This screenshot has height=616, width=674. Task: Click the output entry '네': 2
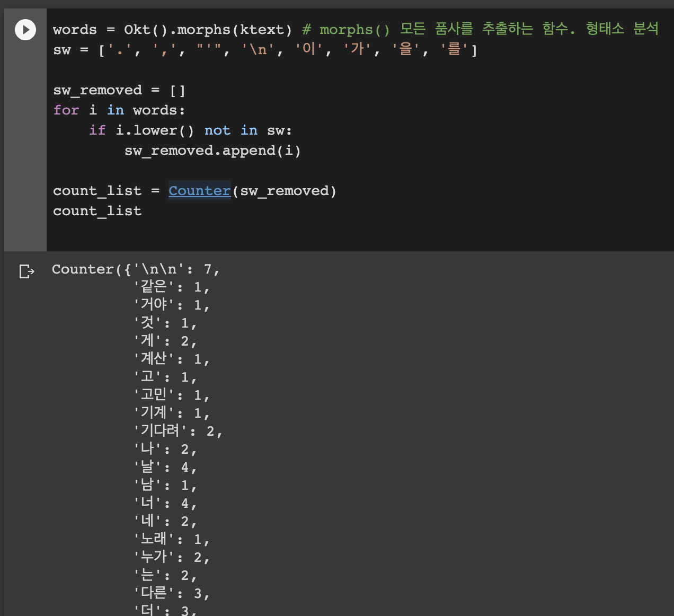point(165,522)
